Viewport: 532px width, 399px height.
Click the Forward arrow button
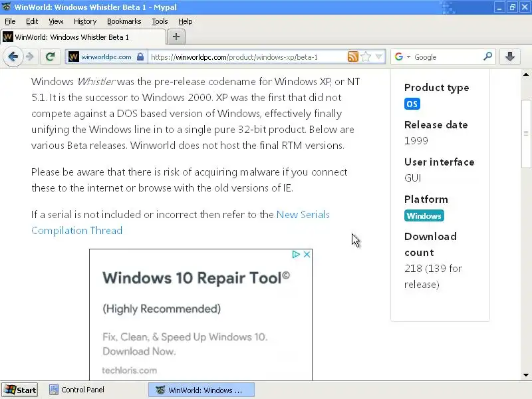click(x=30, y=57)
